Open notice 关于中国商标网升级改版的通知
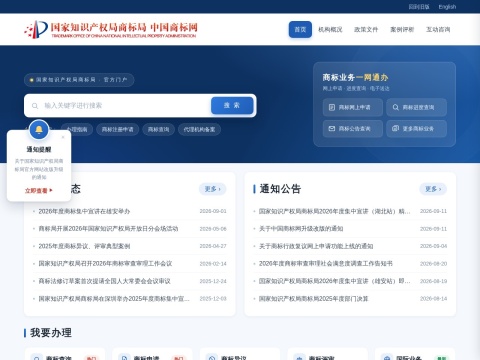 tap(301, 229)
